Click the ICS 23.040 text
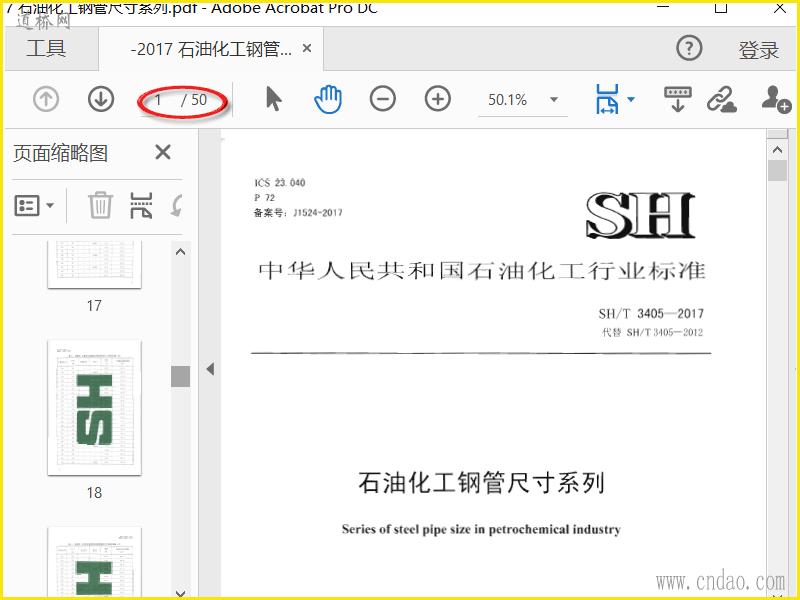 (280, 183)
